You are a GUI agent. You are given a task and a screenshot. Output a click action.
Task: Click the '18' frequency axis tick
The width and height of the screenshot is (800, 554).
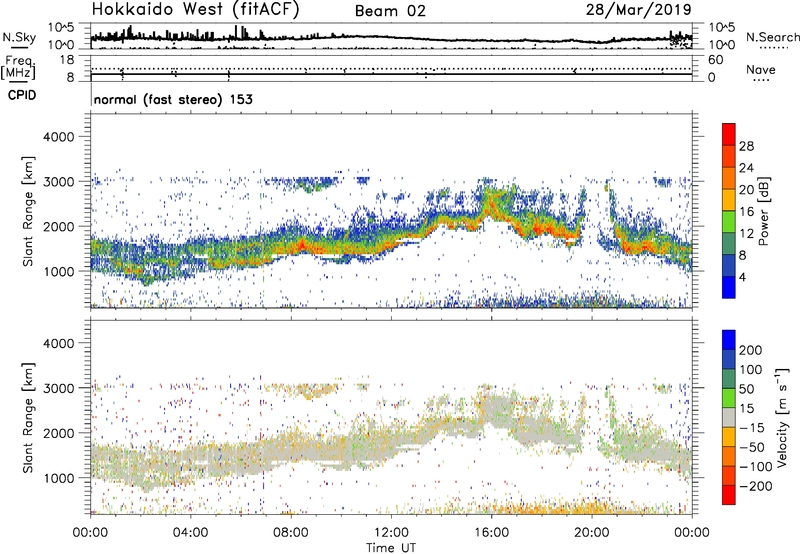[x=66, y=60]
